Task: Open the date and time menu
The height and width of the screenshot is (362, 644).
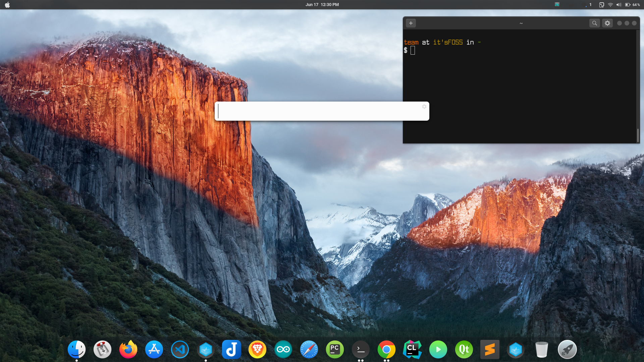Action: (322, 5)
